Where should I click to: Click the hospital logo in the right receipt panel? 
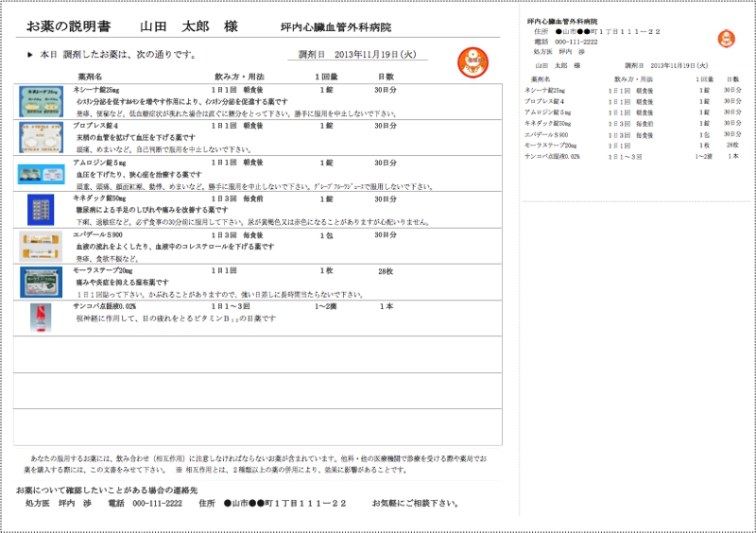coord(726,40)
